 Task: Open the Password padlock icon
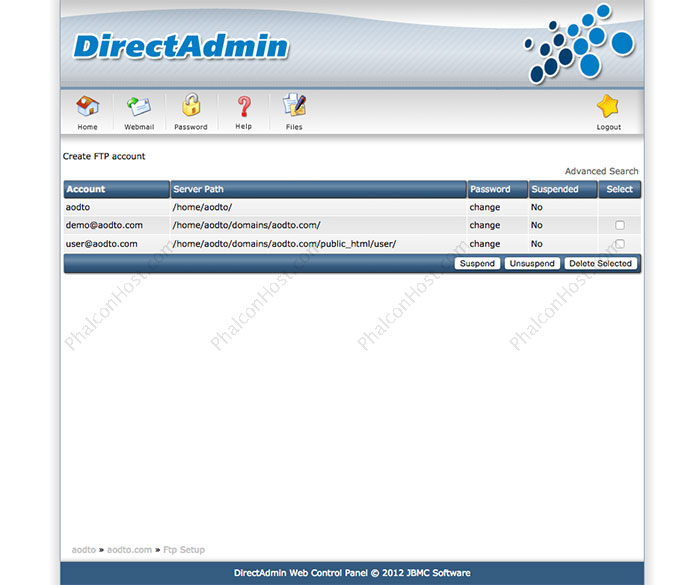191,105
